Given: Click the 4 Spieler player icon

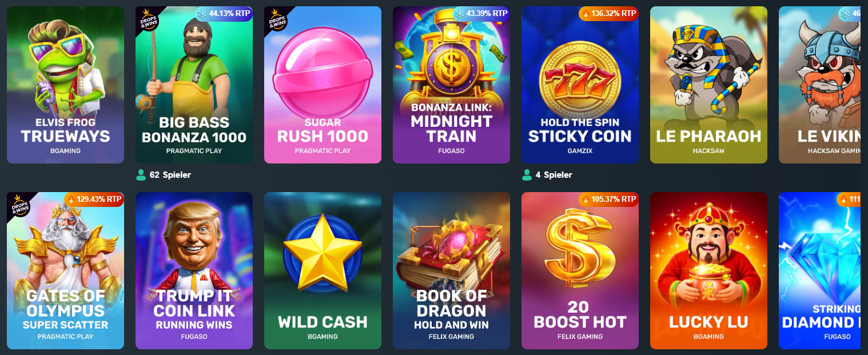Looking at the screenshot, I should pyautogui.click(x=527, y=175).
